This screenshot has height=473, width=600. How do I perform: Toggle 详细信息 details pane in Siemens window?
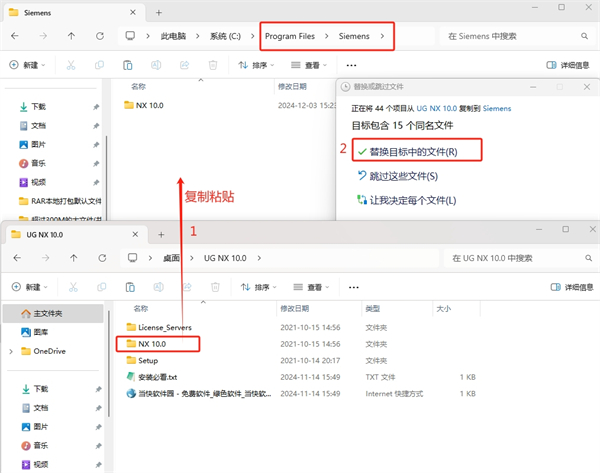click(x=567, y=65)
